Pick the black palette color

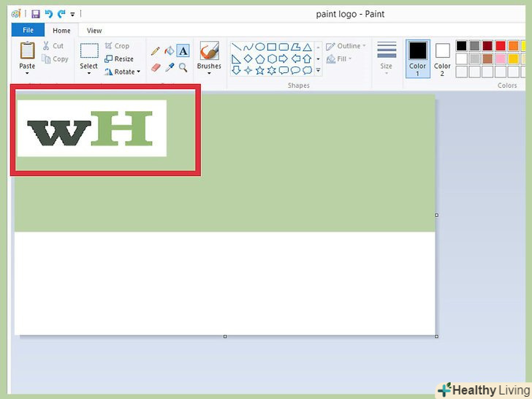(x=461, y=46)
